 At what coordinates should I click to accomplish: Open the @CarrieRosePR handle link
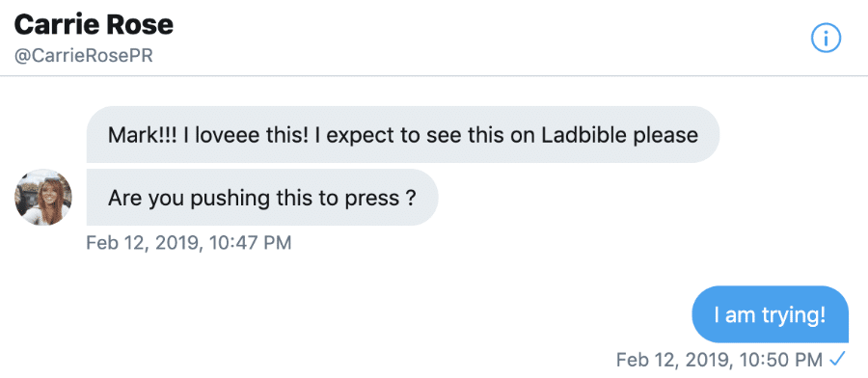point(83,56)
